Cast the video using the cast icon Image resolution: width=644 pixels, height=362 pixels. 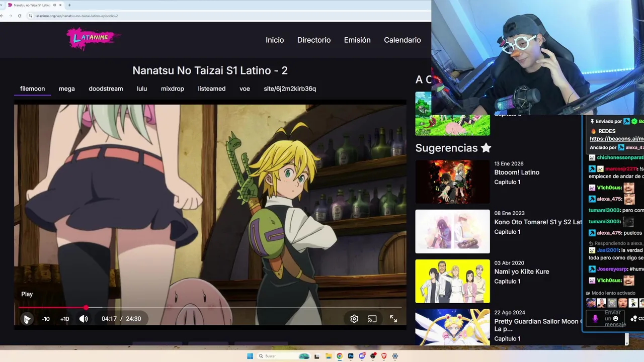pos(372,319)
